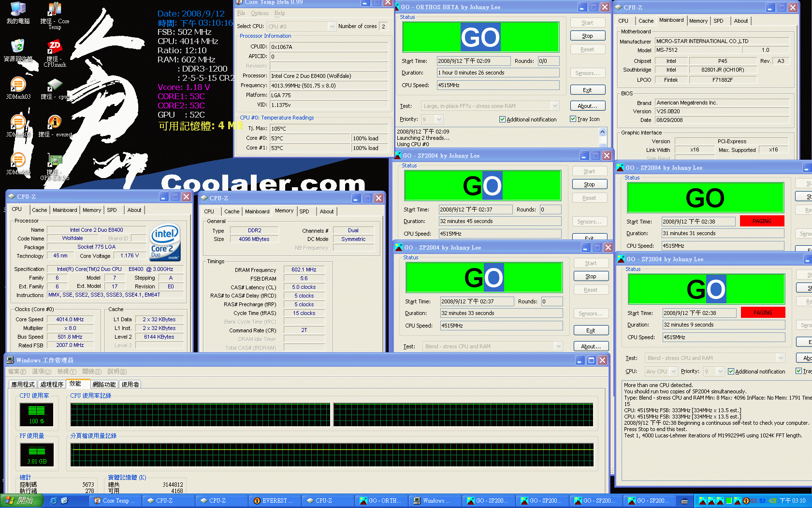Toggle the Tray Icon checkbox in ORTHOS
The height and width of the screenshot is (508, 812).
click(x=573, y=119)
